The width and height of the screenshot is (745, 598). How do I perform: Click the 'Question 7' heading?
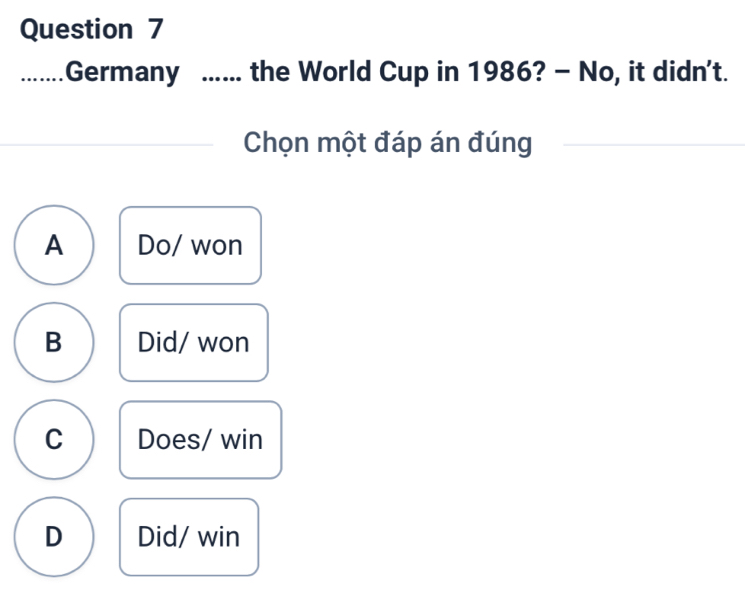pyautogui.click(x=91, y=29)
